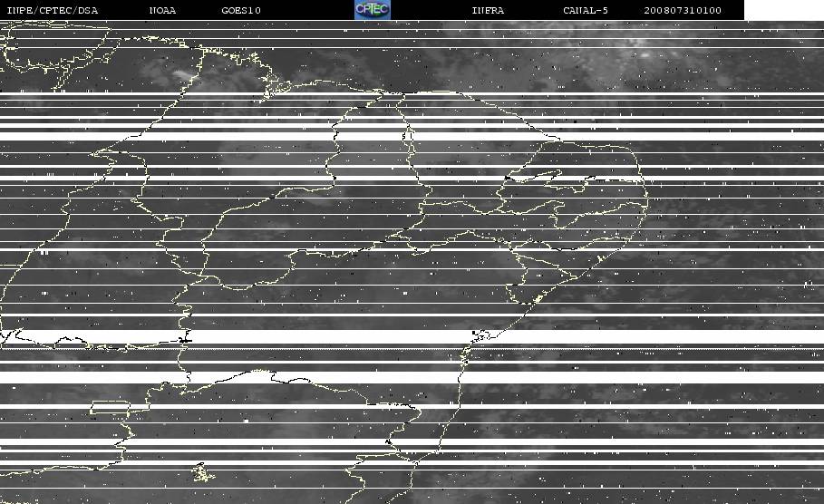
Task: Click the empty black header area between NOAA and GOES10
Action: pyautogui.click(x=199, y=10)
